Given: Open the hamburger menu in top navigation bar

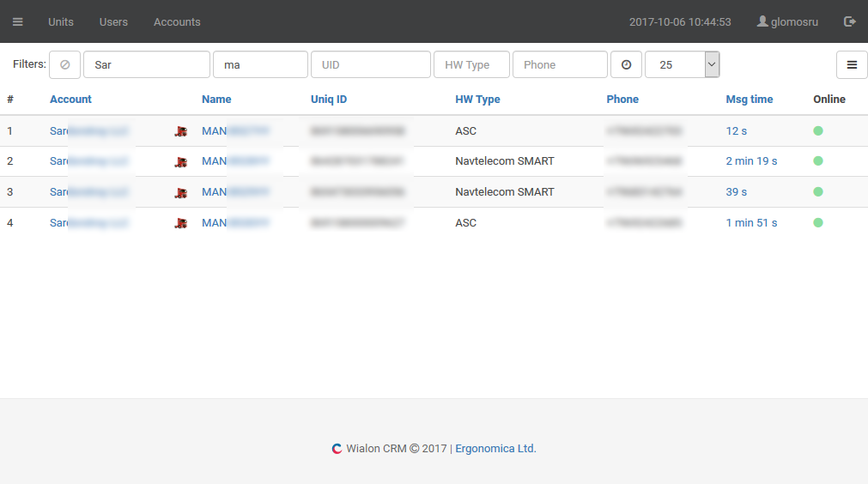Looking at the screenshot, I should tap(18, 21).
